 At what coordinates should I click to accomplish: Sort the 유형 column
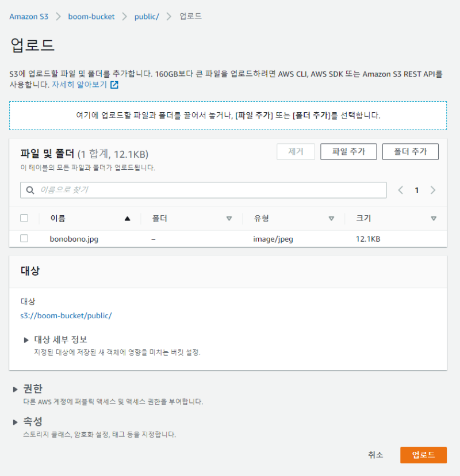click(x=331, y=219)
